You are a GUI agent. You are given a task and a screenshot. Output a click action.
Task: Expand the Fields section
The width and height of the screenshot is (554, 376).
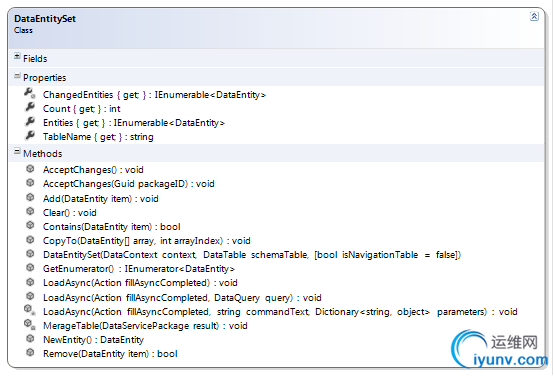(17, 56)
